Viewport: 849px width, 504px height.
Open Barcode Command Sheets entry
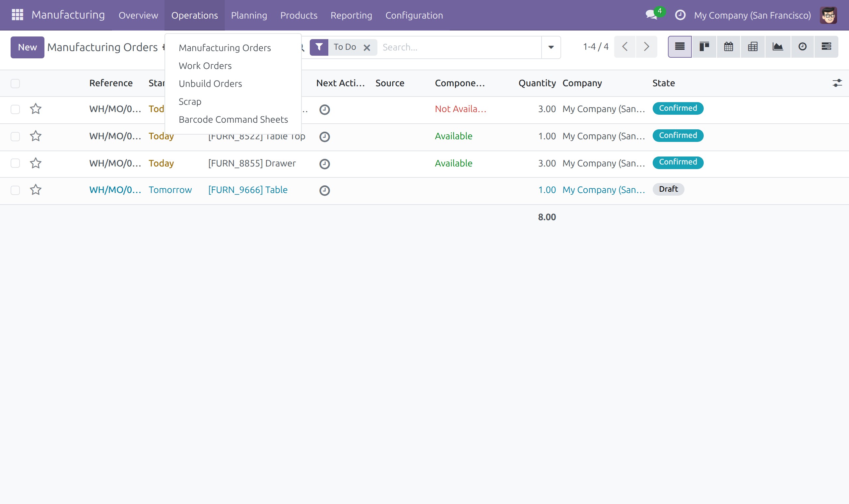pos(233,120)
